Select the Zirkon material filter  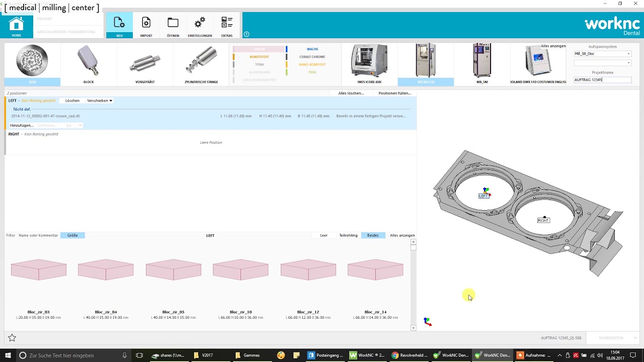coord(259,49)
